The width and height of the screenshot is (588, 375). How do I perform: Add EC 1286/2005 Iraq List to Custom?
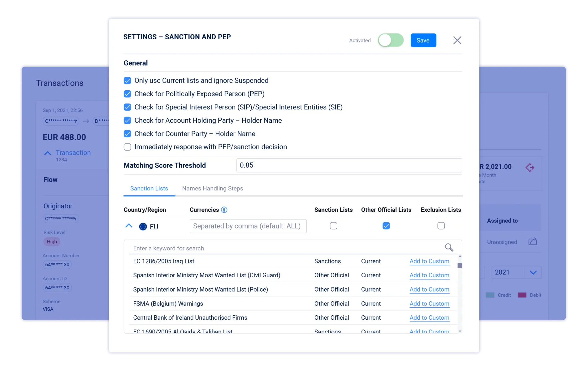[429, 261]
